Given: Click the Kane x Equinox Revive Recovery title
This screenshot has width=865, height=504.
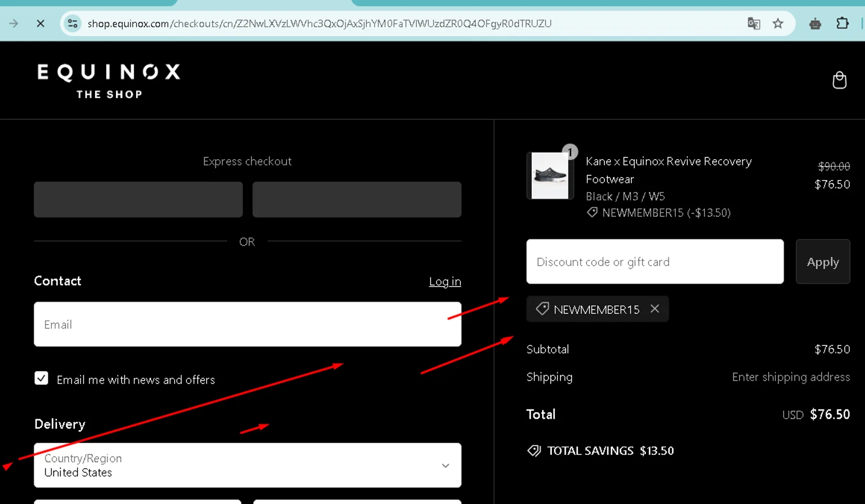Looking at the screenshot, I should click(x=668, y=170).
